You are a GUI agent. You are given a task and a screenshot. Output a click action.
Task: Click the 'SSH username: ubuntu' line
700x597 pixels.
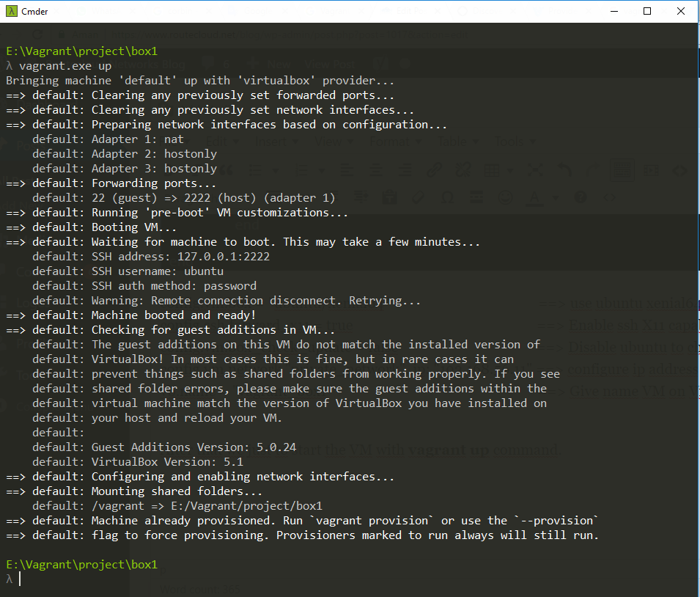point(128,271)
